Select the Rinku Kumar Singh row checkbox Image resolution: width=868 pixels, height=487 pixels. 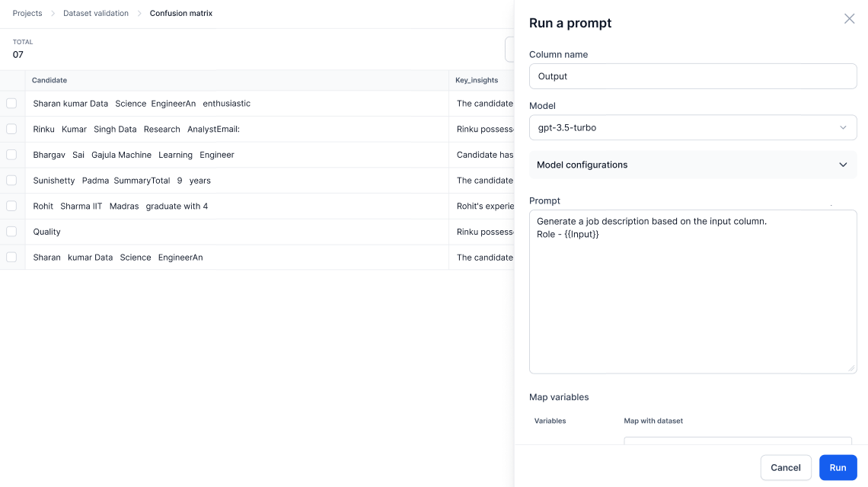click(x=11, y=129)
